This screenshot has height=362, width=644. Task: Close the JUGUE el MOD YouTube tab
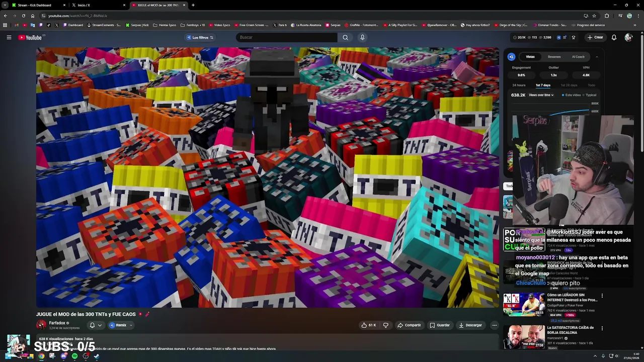point(184,5)
